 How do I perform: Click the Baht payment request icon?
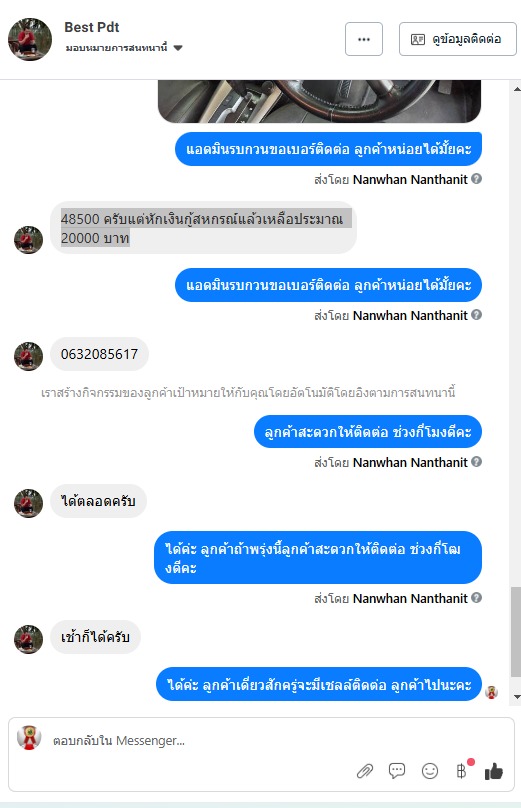pyautogui.click(x=462, y=771)
